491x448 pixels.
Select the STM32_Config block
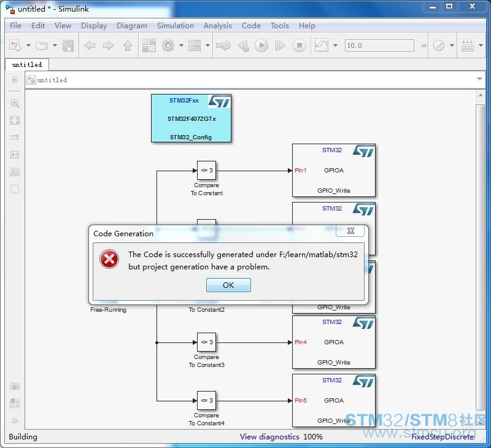coord(191,118)
